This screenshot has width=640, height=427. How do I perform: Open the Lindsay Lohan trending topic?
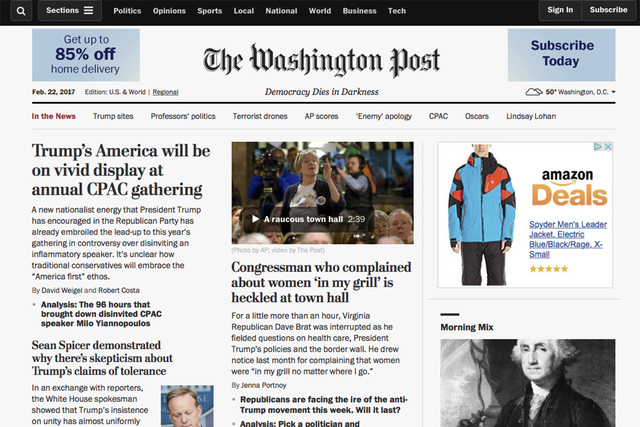531,116
